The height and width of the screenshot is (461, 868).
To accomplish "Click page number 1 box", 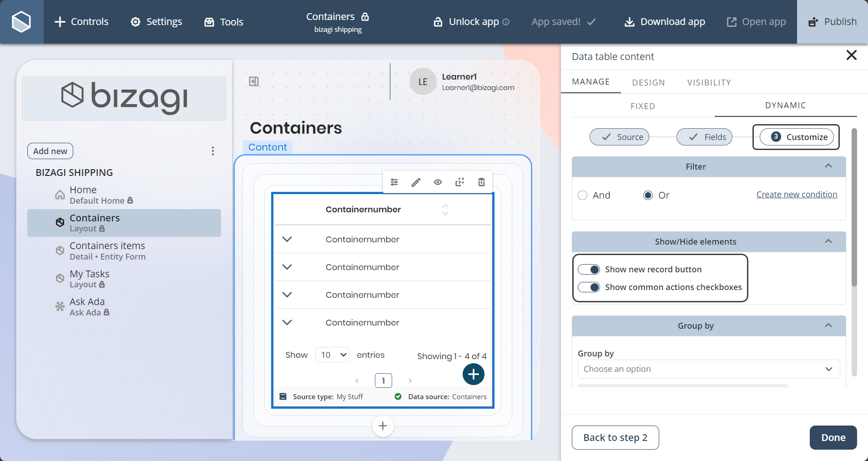I will pyautogui.click(x=384, y=381).
